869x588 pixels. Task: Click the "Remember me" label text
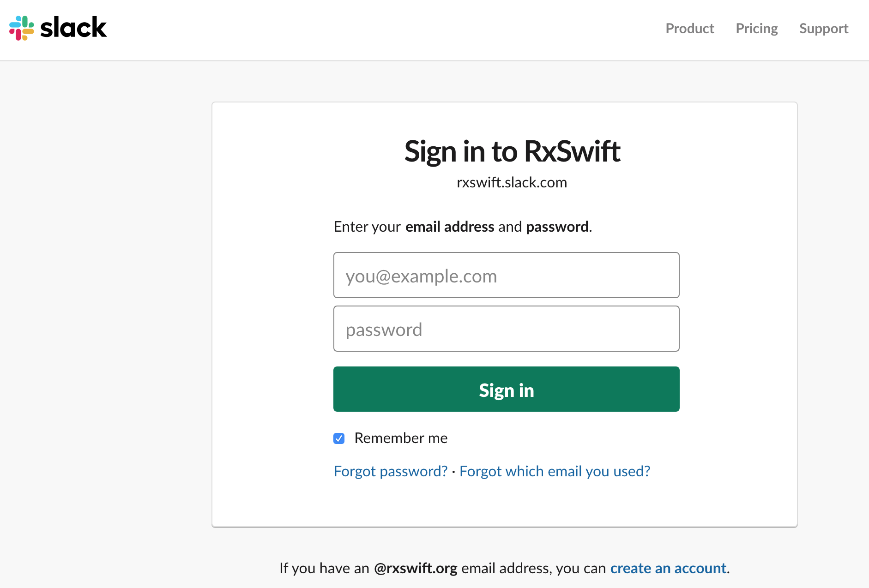(x=401, y=438)
